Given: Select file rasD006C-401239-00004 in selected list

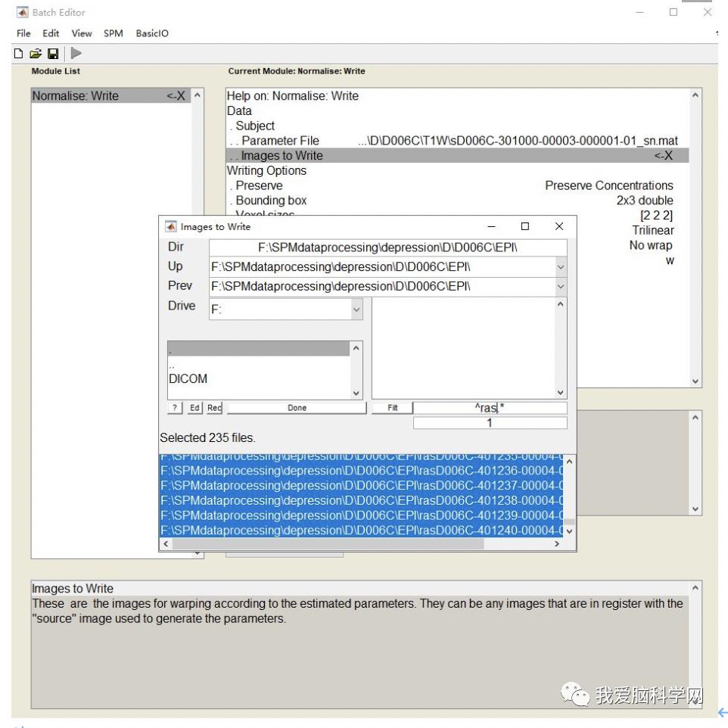Looking at the screenshot, I should (x=361, y=515).
